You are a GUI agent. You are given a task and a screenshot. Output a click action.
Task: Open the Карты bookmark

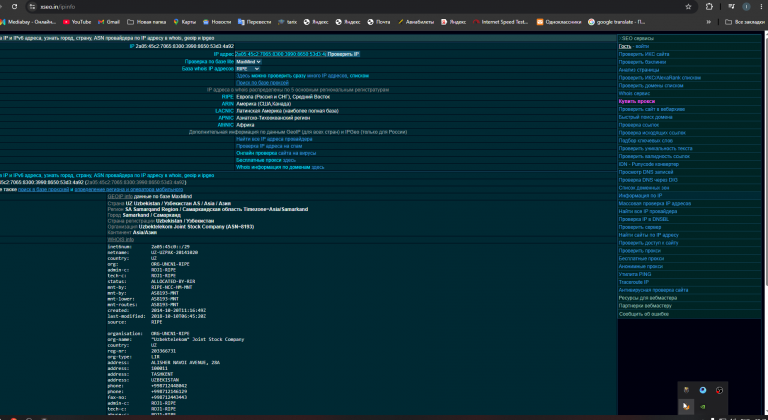click(x=185, y=22)
